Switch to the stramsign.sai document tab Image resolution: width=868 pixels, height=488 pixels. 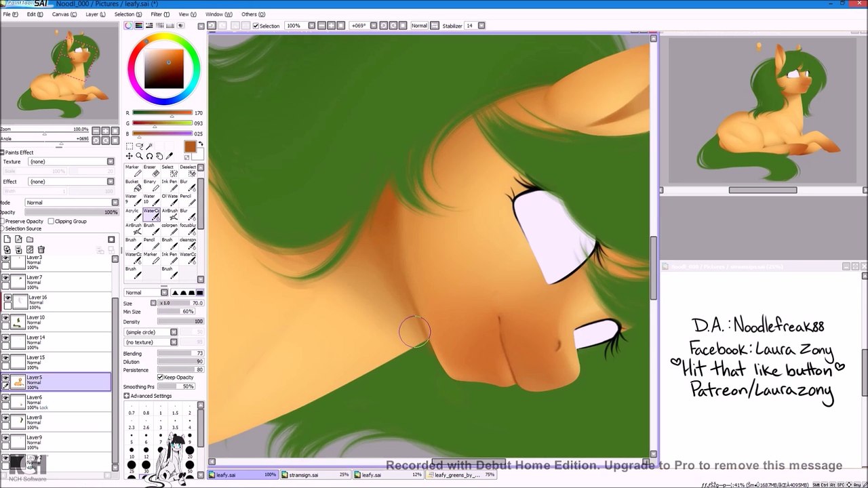[315, 474]
